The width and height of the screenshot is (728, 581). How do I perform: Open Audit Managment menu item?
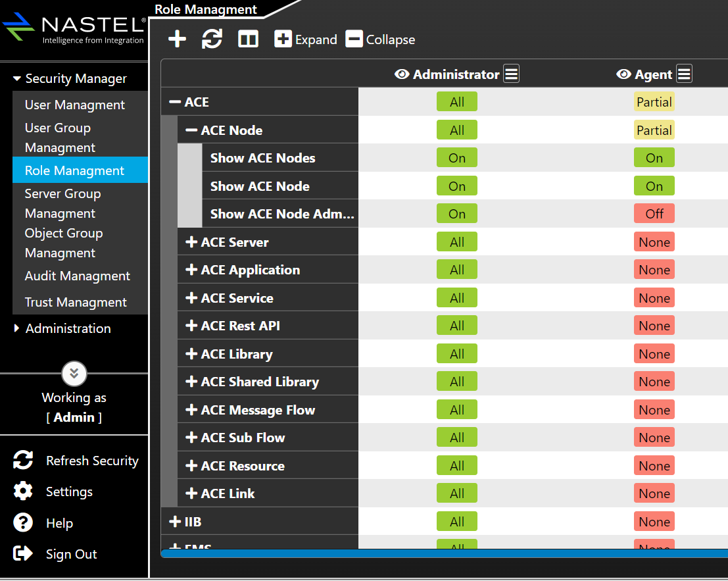(80, 276)
